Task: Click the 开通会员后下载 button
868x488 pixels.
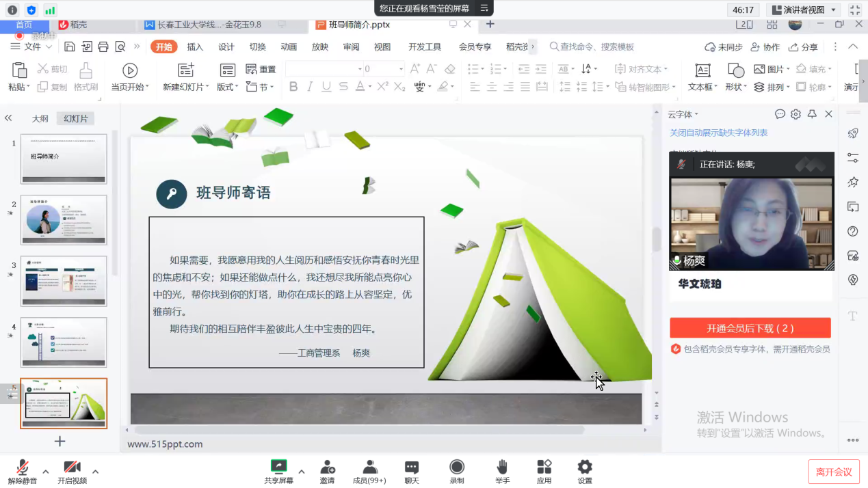Action: coord(750,327)
